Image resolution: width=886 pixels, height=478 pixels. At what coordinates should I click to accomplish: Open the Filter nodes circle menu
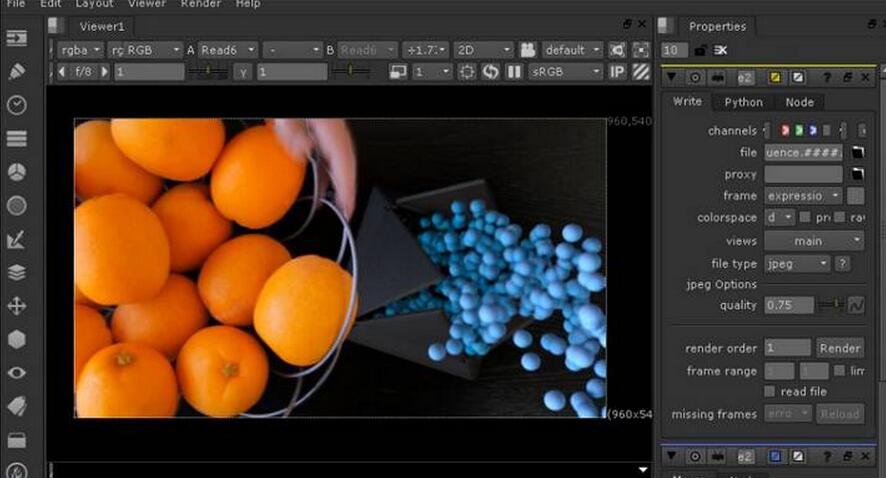point(17,206)
